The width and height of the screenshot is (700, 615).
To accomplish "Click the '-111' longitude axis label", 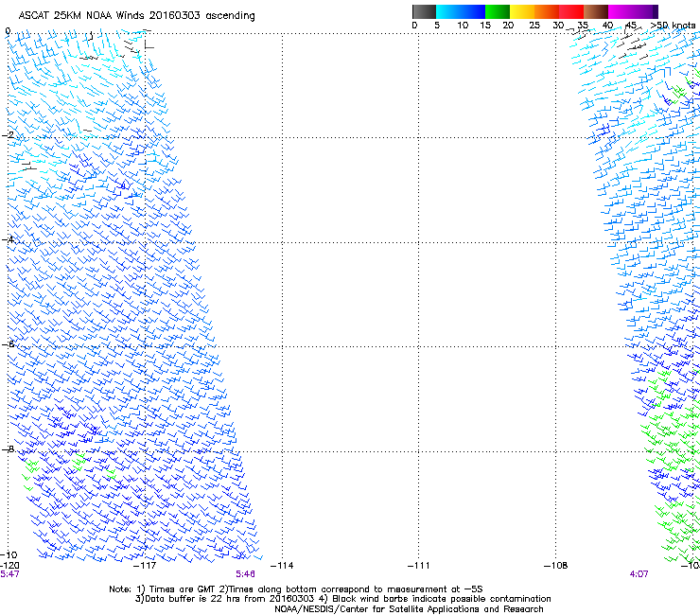I will 419,566.
